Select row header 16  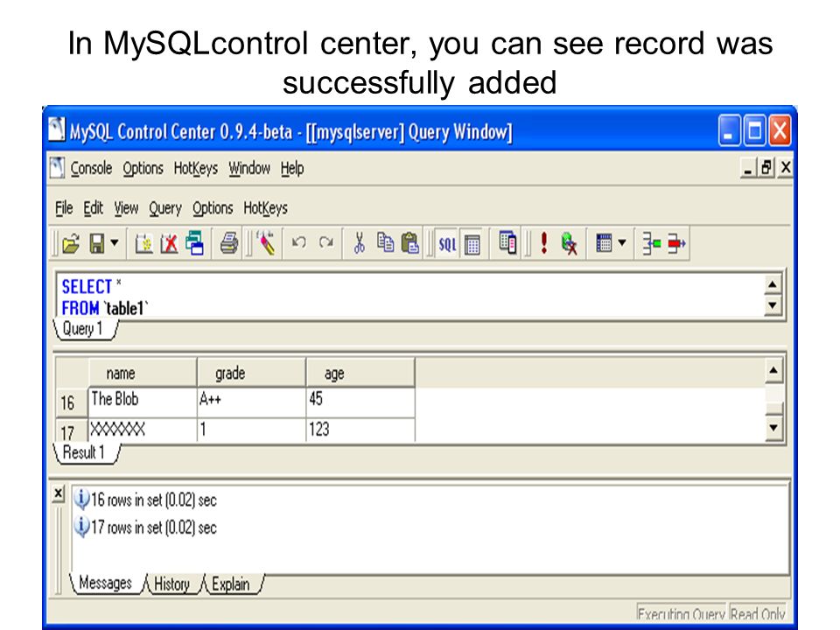point(72,402)
